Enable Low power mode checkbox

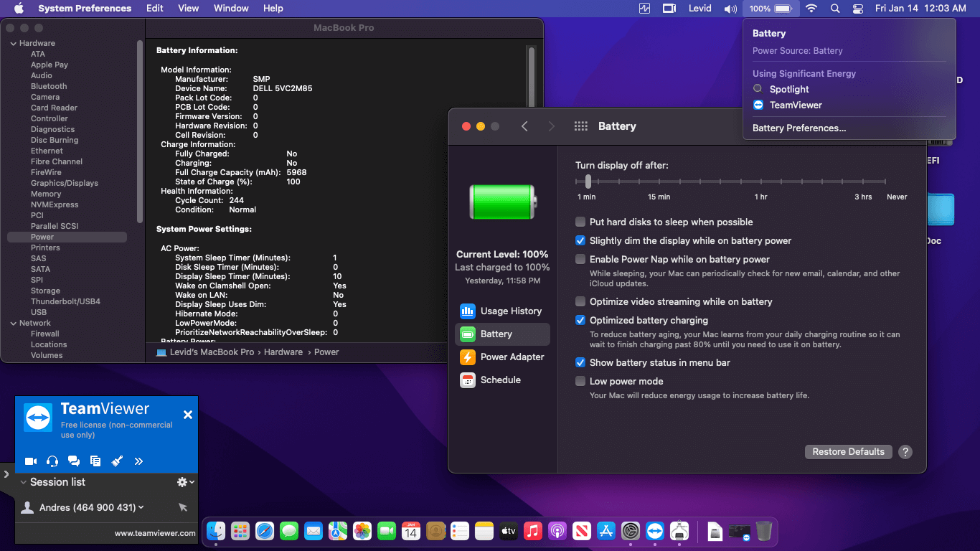coord(580,382)
